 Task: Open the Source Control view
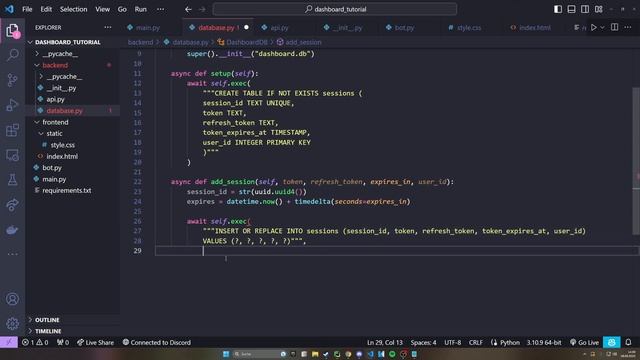[x=12, y=80]
